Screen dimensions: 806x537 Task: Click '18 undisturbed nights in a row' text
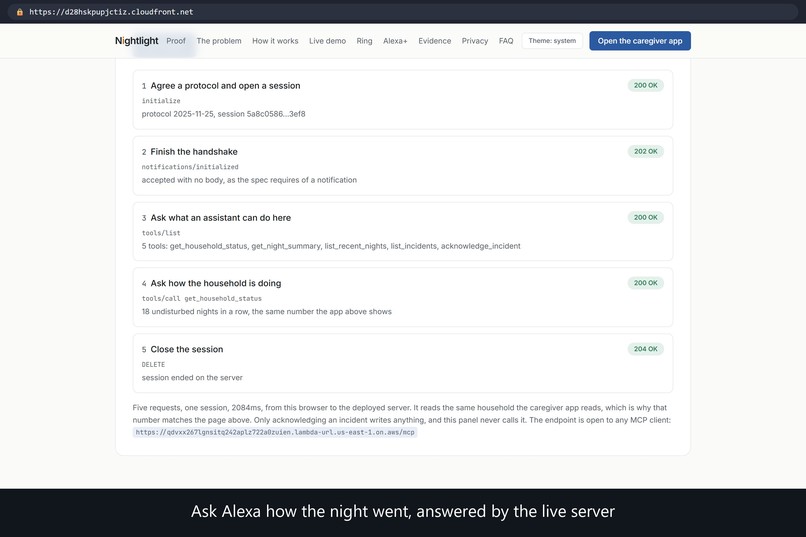click(267, 311)
